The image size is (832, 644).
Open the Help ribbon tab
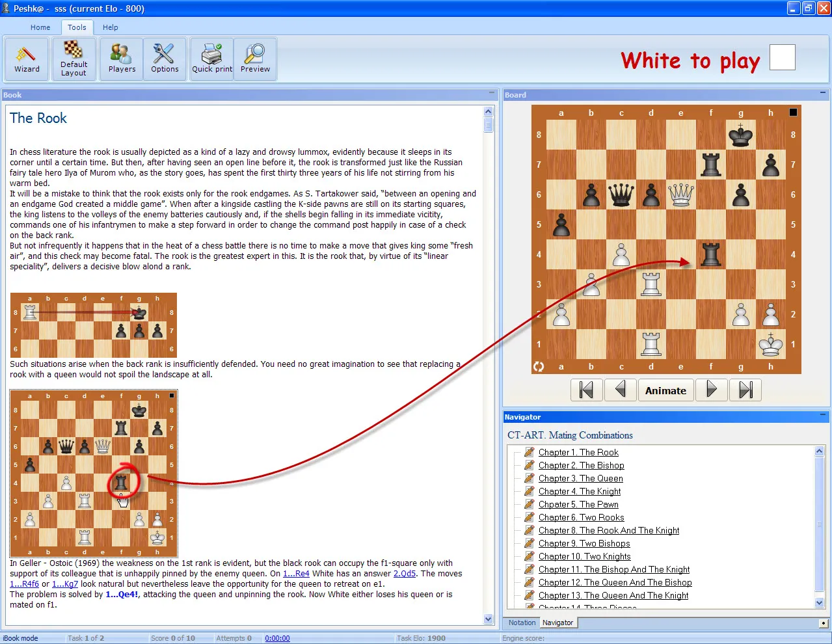[111, 27]
